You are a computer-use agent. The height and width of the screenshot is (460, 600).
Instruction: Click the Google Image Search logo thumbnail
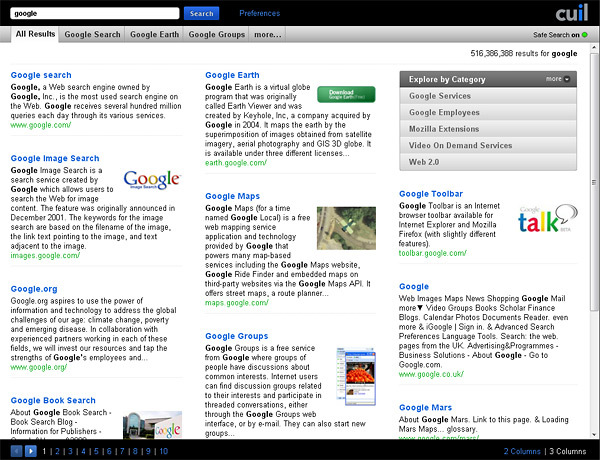tap(152, 179)
